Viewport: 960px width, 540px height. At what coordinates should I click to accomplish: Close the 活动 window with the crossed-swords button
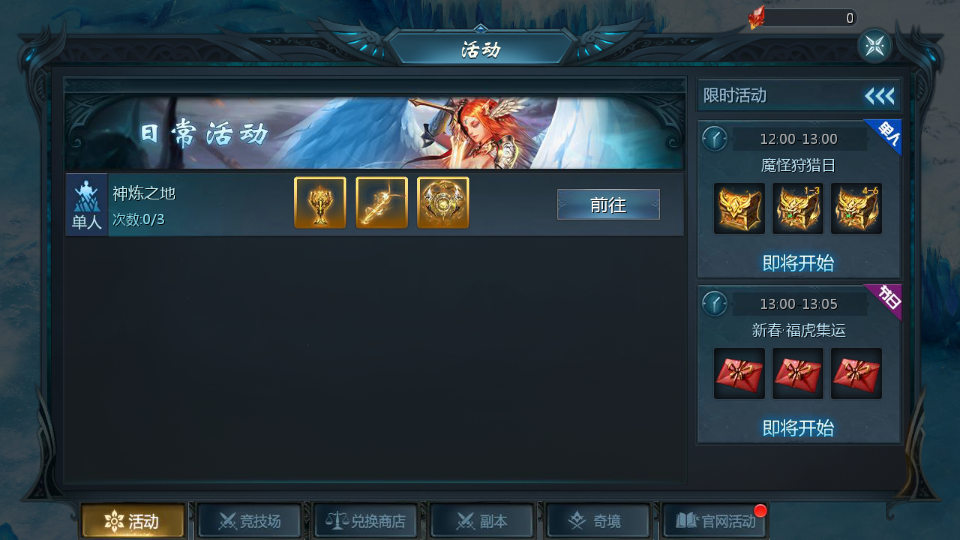tap(875, 45)
